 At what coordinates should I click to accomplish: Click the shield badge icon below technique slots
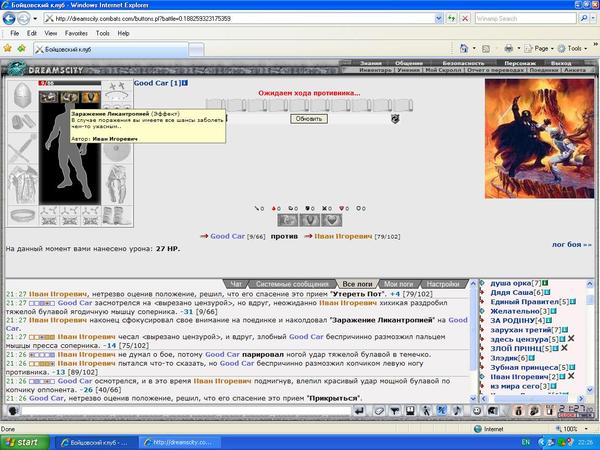tap(395, 119)
